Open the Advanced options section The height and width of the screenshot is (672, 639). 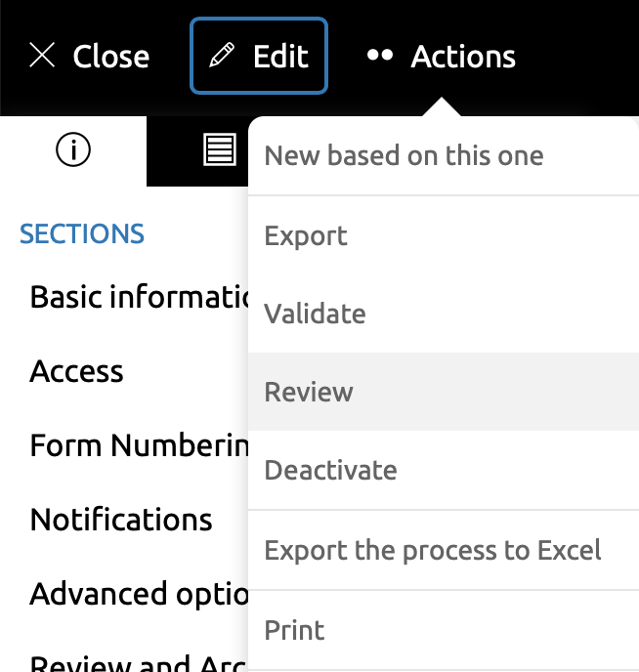(x=137, y=594)
